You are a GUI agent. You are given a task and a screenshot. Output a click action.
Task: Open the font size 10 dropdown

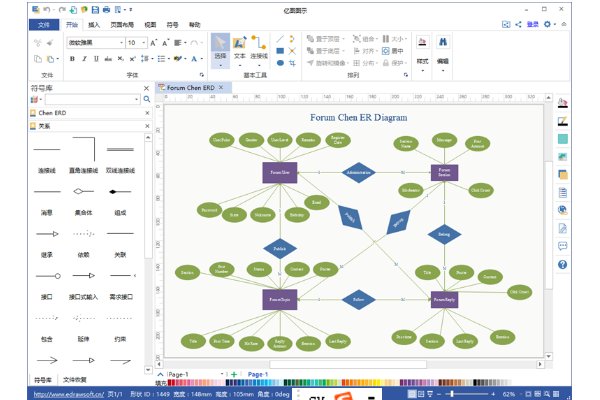point(143,42)
